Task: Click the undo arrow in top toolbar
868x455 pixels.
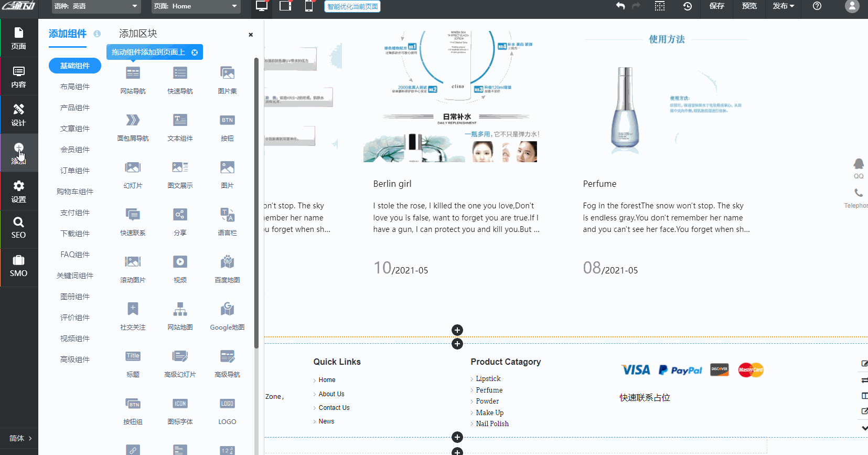Action: [620, 6]
